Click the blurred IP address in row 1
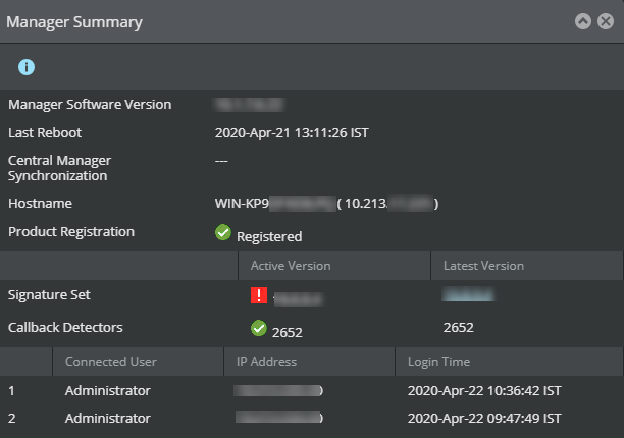The width and height of the screenshot is (624, 438). tap(278, 391)
